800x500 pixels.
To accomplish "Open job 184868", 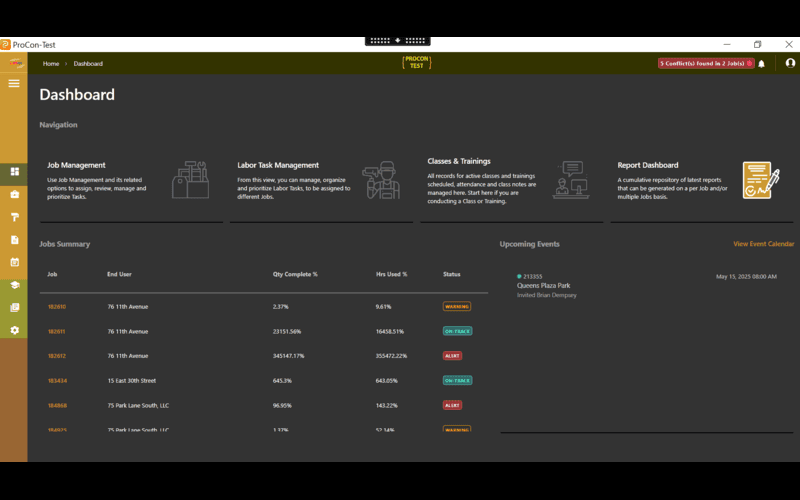I will click(57, 406).
